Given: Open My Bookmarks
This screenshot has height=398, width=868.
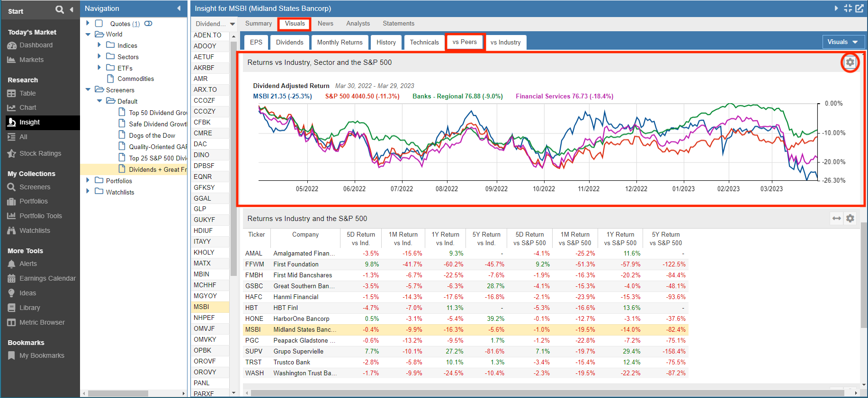Looking at the screenshot, I should [x=42, y=355].
